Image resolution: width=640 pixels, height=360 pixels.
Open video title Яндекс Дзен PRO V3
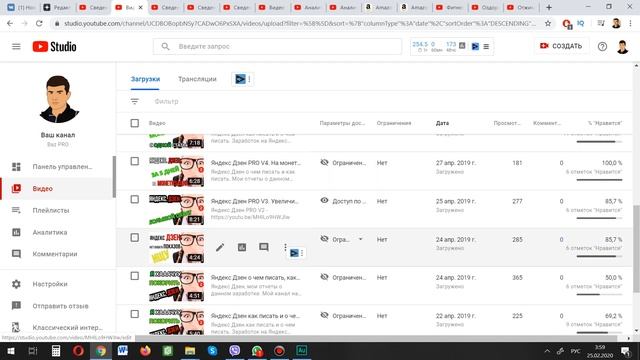tap(255, 201)
